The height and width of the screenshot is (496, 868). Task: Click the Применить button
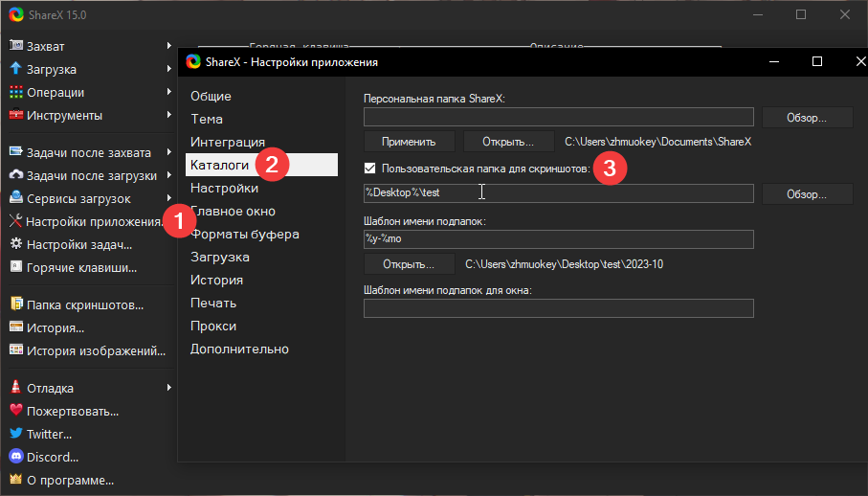point(409,142)
